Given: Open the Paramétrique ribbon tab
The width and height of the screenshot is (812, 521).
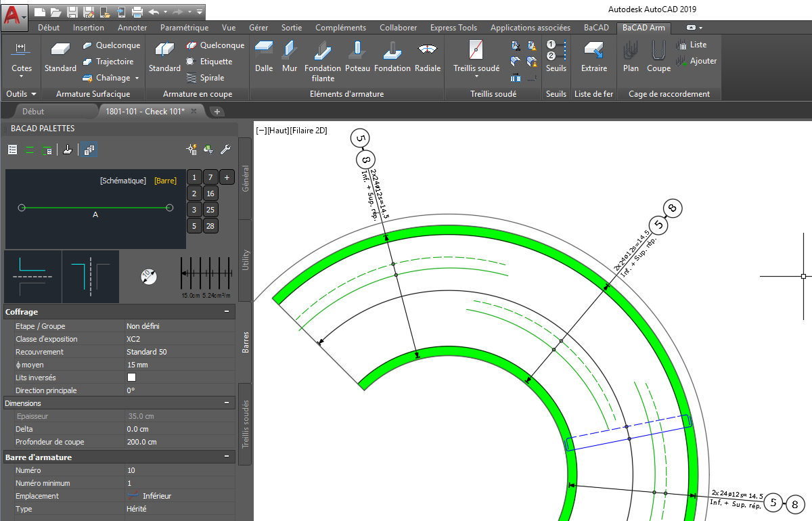Looking at the screenshot, I should pyautogui.click(x=184, y=28).
